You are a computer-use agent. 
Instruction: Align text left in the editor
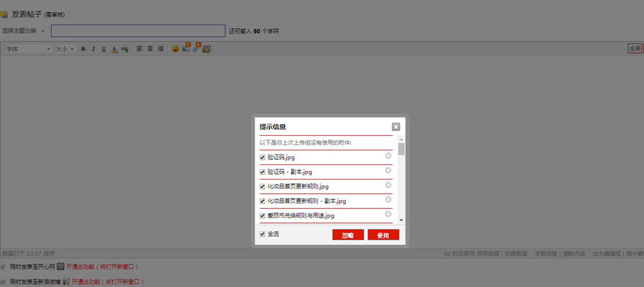(x=140, y=48)
